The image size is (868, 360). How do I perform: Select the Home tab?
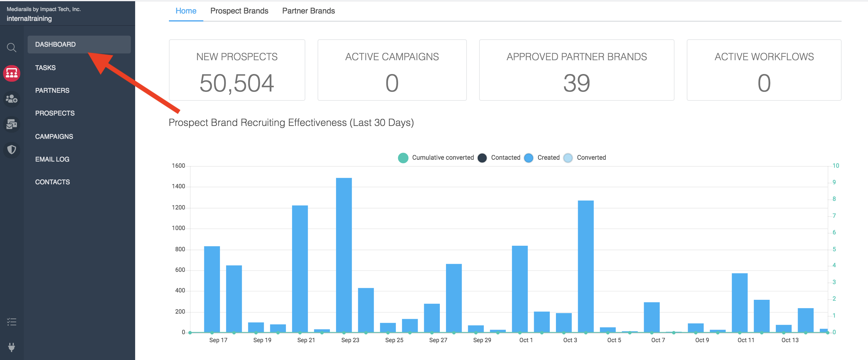(186, 11)
